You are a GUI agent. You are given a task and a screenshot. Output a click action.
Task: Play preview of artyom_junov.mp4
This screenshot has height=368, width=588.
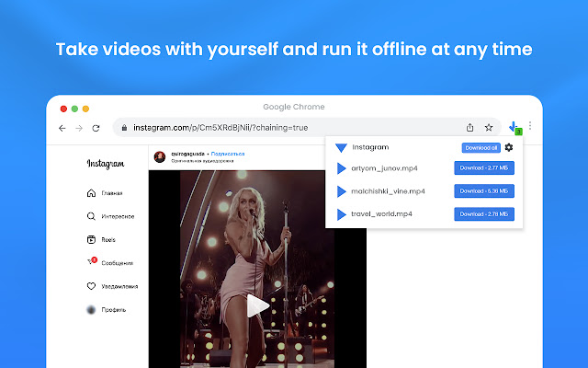pyautogui.click(x=341, y=168)
